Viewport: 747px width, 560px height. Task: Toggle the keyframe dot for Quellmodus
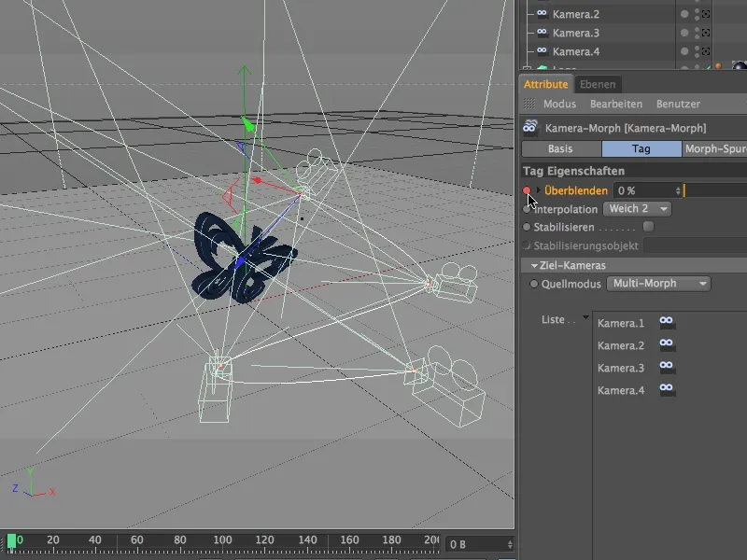click(x=534, y=284)
